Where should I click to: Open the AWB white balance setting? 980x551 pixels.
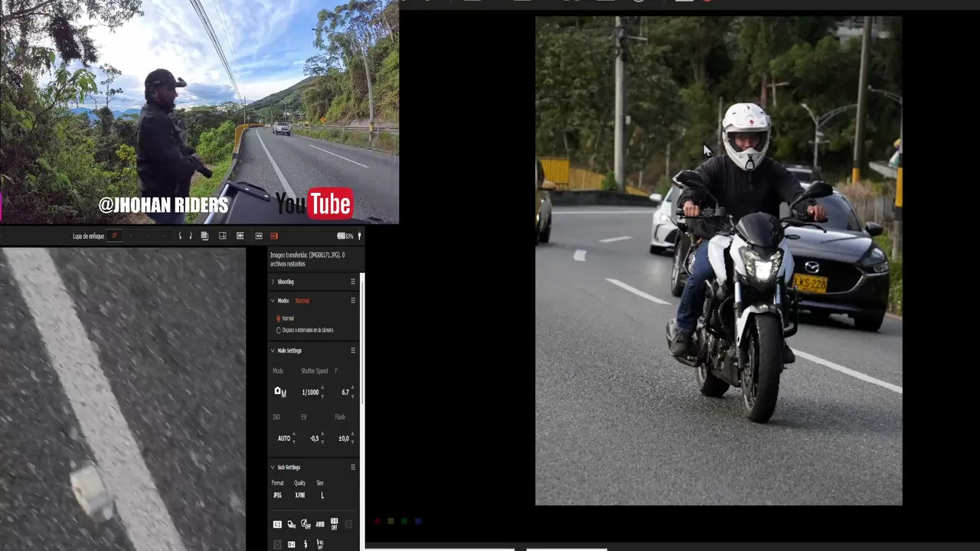tap(320, 524)
